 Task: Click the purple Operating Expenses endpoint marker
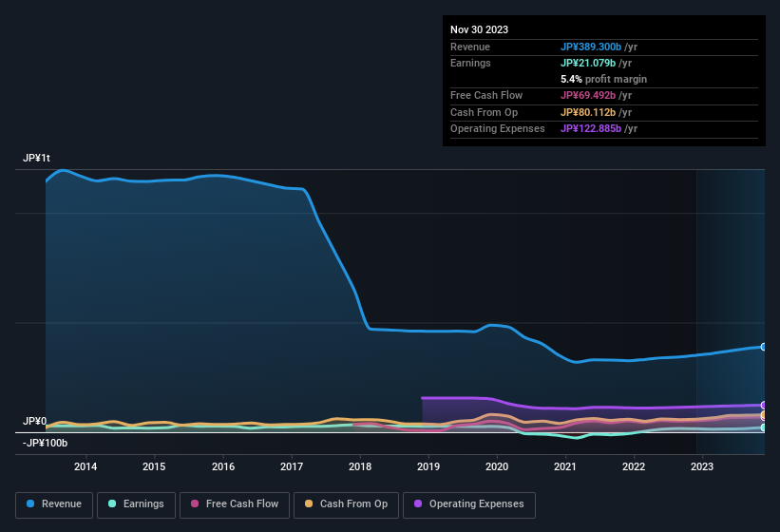pyautogui.click(x=764, y=405)
